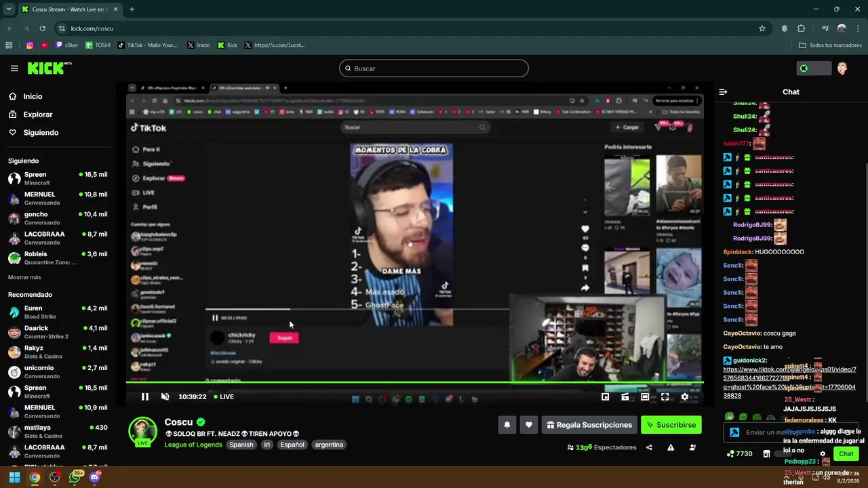Open the TOSHI bookmark
The width and height of the screenshot is (868, 488).
[98, 45]
